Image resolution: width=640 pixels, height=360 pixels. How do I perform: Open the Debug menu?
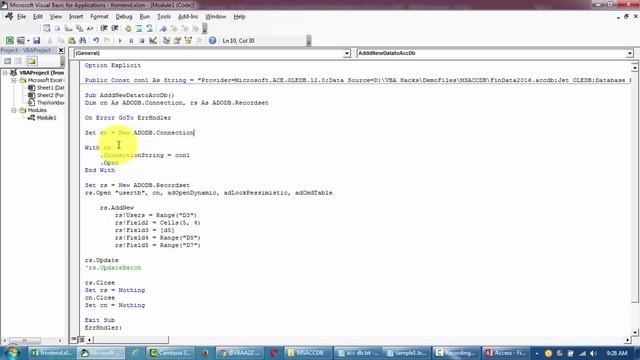(x=124, y=17)
